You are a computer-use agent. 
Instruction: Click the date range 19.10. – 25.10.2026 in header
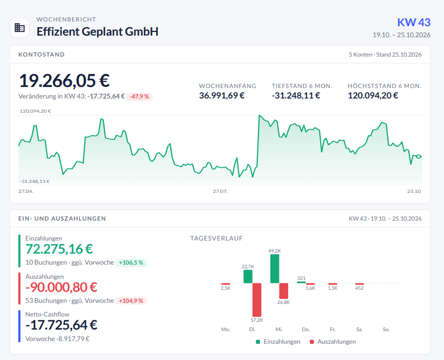[401, 35]
